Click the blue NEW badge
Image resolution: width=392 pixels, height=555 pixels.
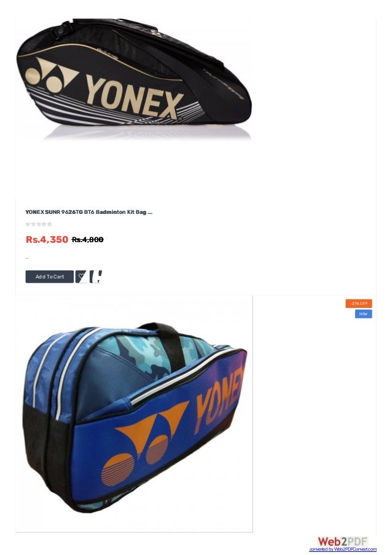coord(363,314)
